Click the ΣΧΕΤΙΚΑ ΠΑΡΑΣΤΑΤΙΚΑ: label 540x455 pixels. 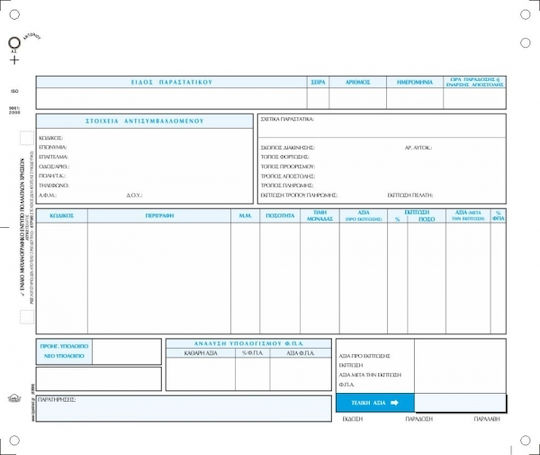pyautogui.click(x=287, y=119)
